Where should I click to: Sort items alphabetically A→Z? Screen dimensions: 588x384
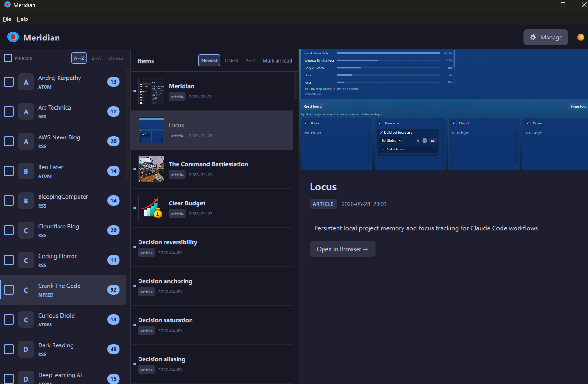251,60
